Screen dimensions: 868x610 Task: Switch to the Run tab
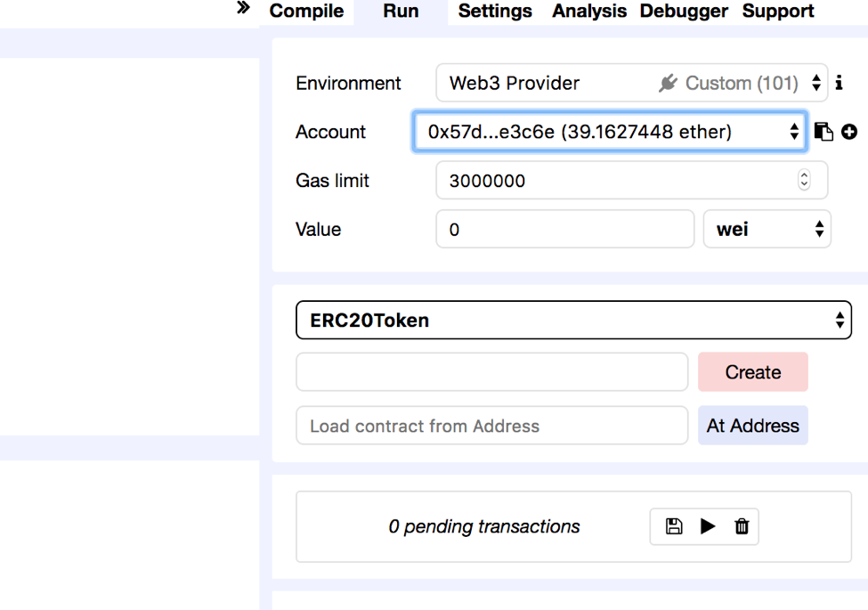(x=401, y=11)
